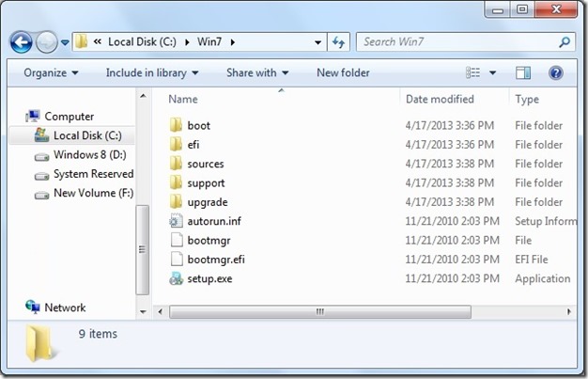Click navigation pane scroll down arrow
This screenshot has width=588, height=379.
point(143,311)
